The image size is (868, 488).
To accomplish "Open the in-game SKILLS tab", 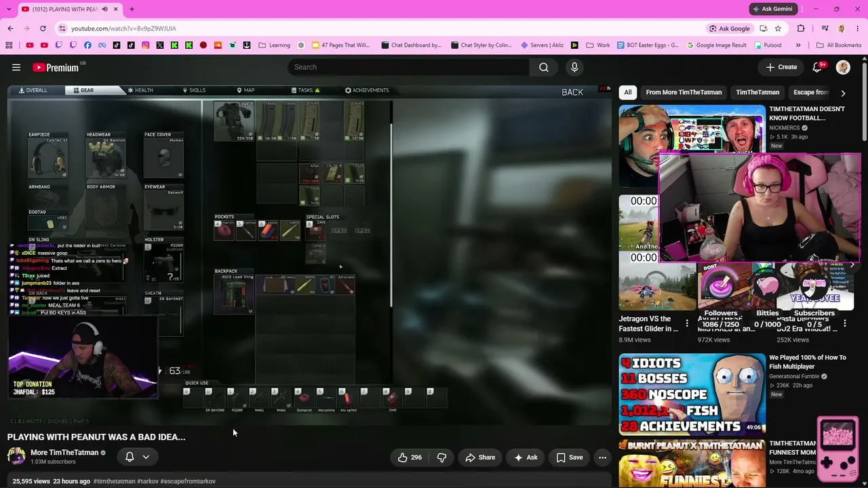I will (x=194, y=90).
